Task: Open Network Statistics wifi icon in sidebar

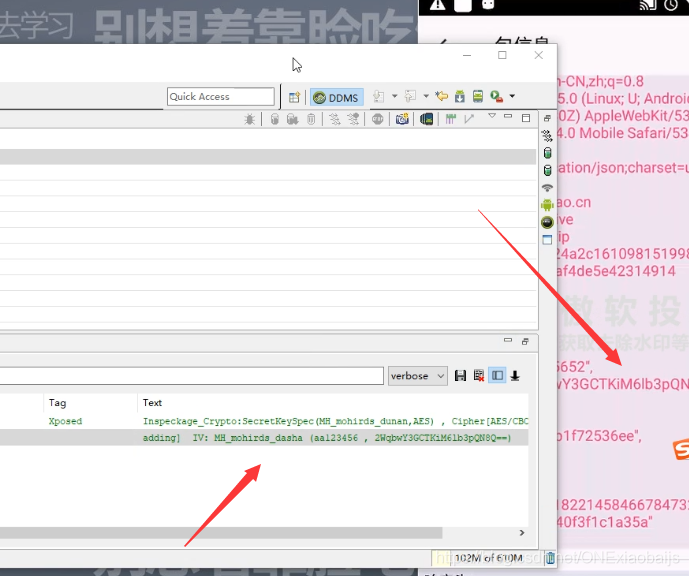Action: point(547,188)
